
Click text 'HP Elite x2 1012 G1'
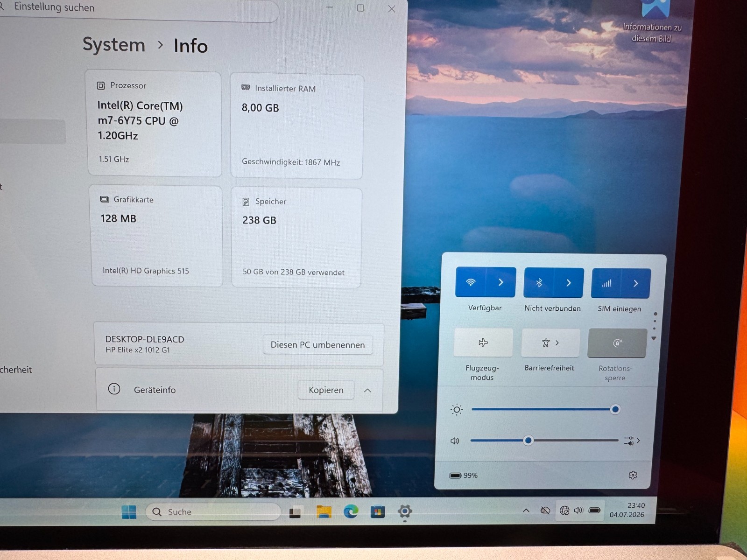point(138,350)
